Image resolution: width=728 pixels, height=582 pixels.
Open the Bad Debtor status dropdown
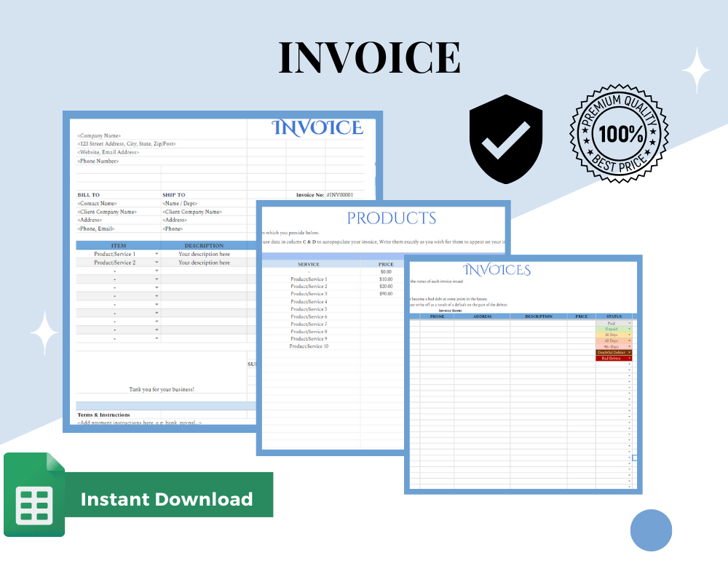click(x=630, y=359)
